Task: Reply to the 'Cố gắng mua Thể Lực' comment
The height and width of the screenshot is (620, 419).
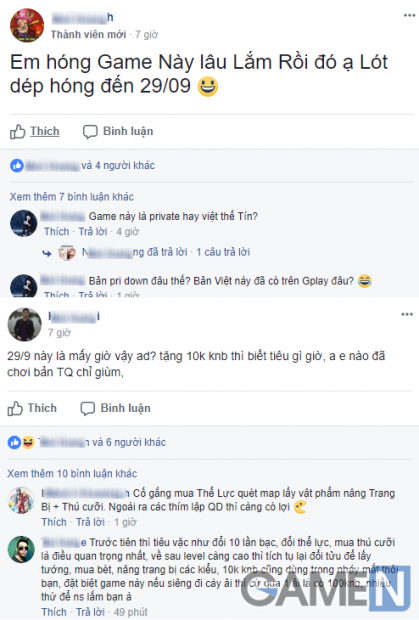Action: [90, 522]
